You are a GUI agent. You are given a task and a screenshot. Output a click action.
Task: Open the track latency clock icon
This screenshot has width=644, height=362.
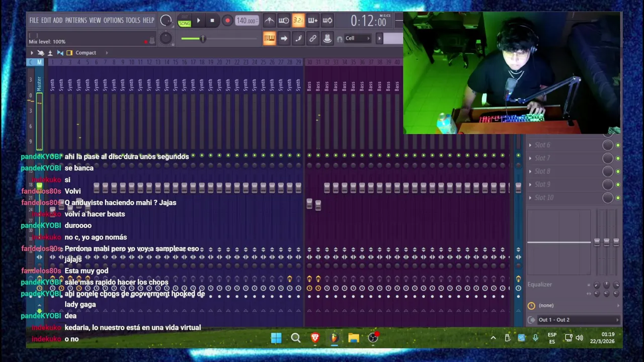coord(531,306)
